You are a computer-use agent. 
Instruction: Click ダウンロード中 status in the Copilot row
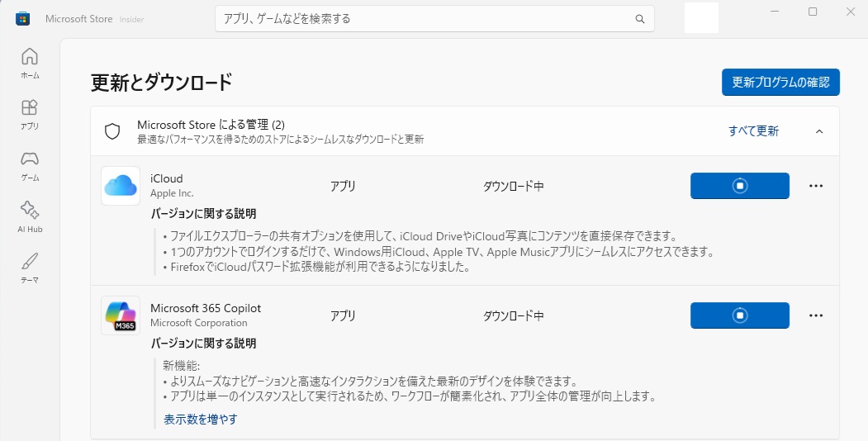pyautogui.click(x=513, y=316)
